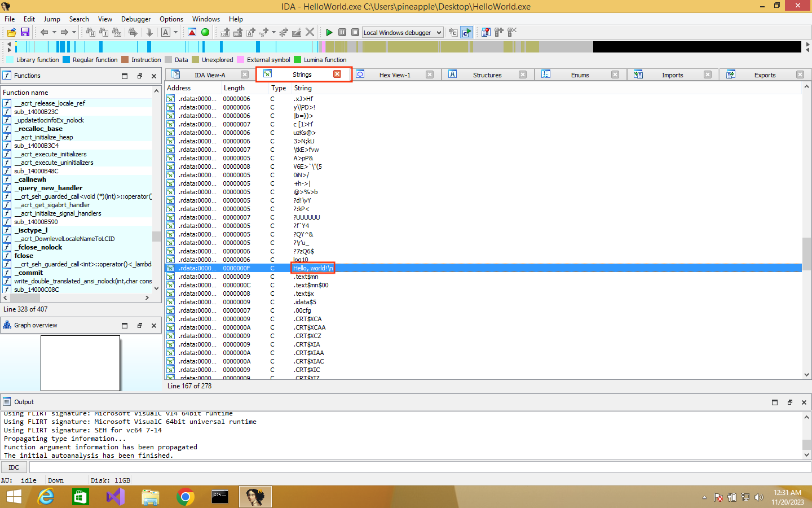812x508 pixels.
Task: Click the delete watch icon
Action: click(x=512, y=32)
